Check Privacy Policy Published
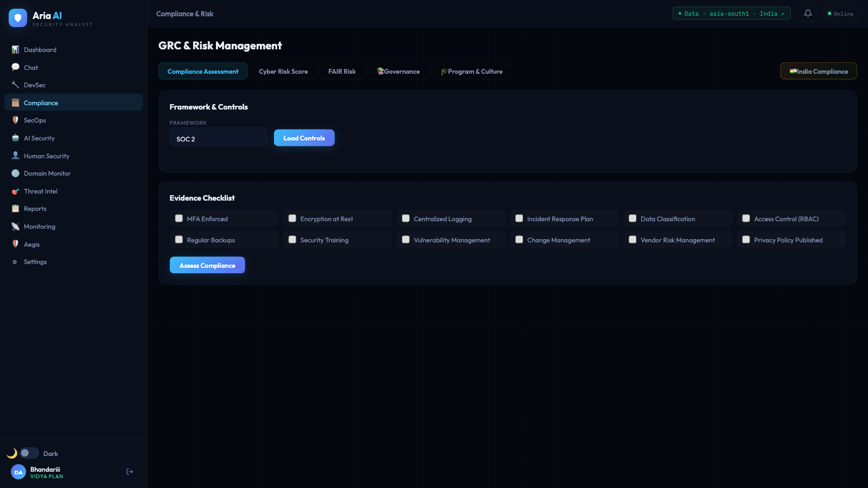The image size is (868, 488). [x=746, y=240]
